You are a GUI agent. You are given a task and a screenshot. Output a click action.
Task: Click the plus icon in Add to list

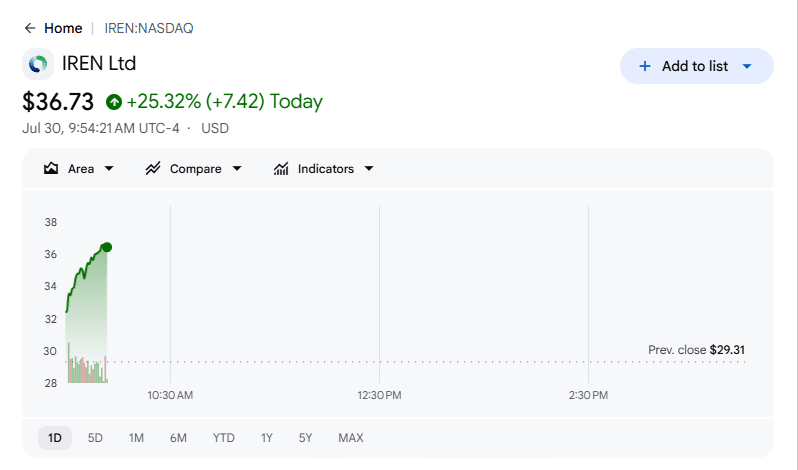tap(645, 66)
